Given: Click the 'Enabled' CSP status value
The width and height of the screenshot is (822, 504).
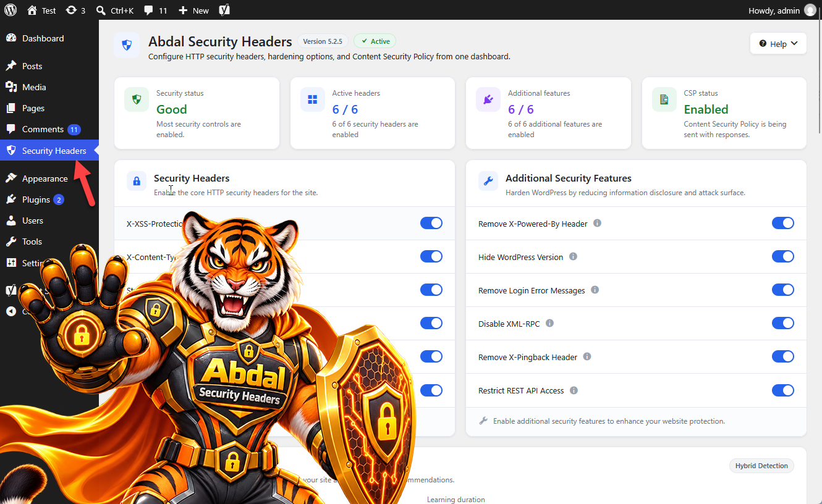Looking at the screenshot, I should (x=706, y=109).
